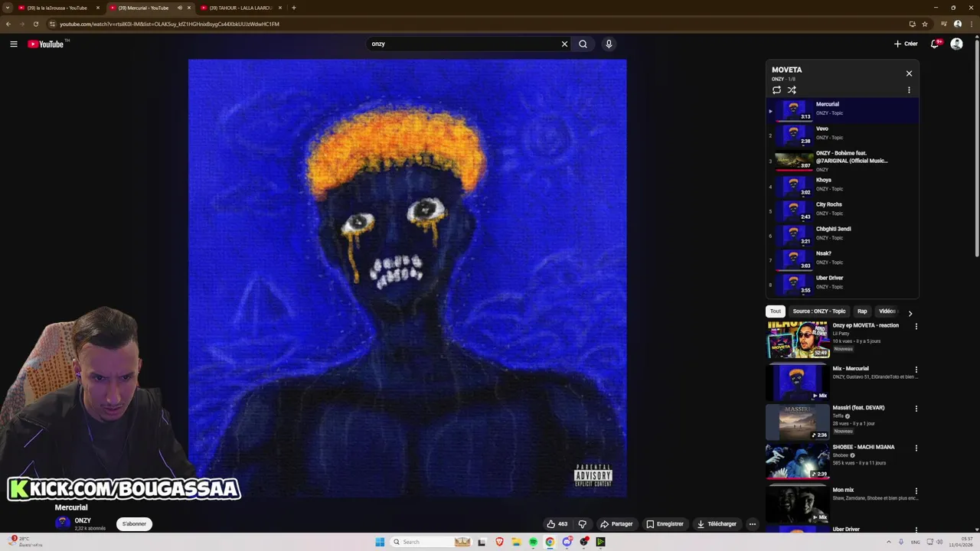980x551 pixels.
Task: Play 'Uber Driver' playlist item 8
Action: pyautogui.click(x=842, y=284)
